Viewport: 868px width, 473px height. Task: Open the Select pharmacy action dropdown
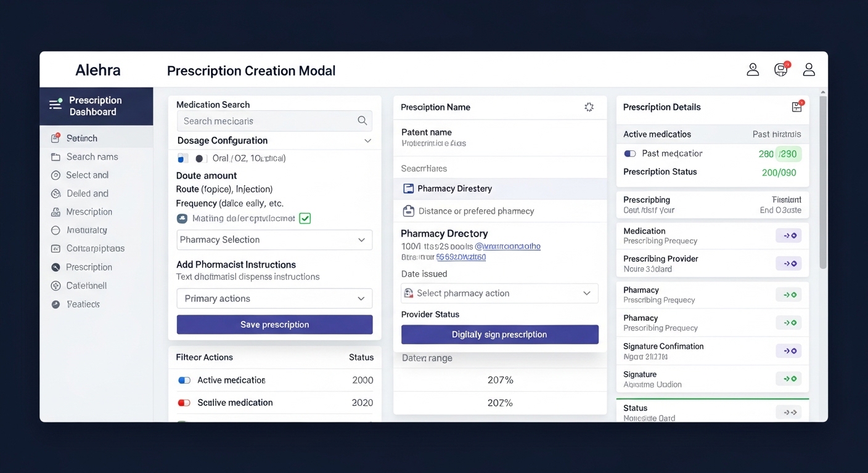[499, 293]
